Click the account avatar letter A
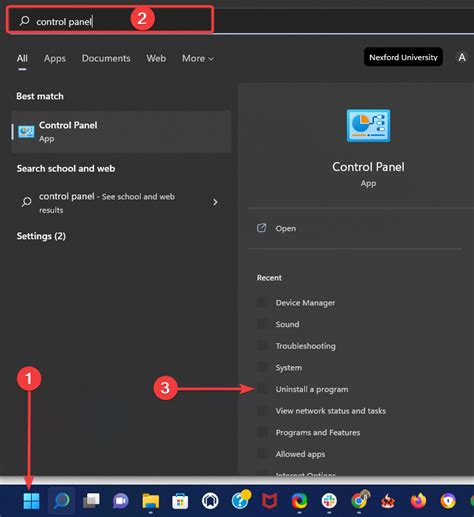Viewport: 474px width, 517px height. pyautogui.click(x=462, y=57)
